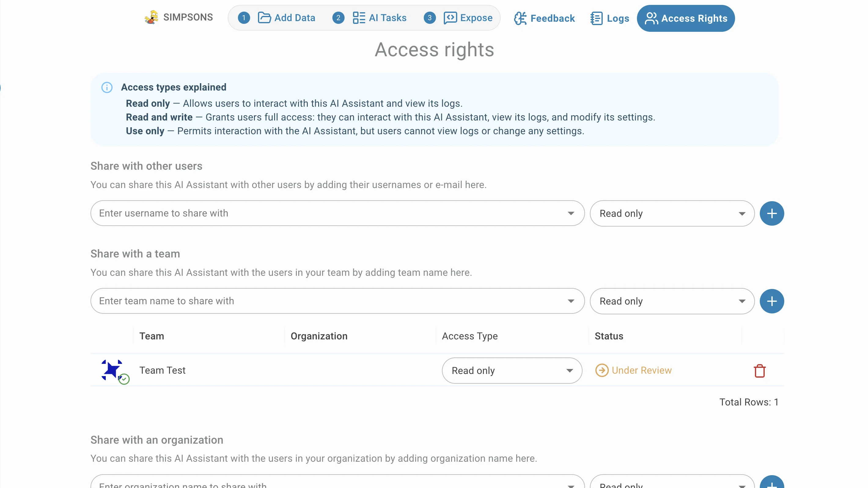Open the AI Tasks step
This screenshot has width=868, height=488.
[379, 17]
